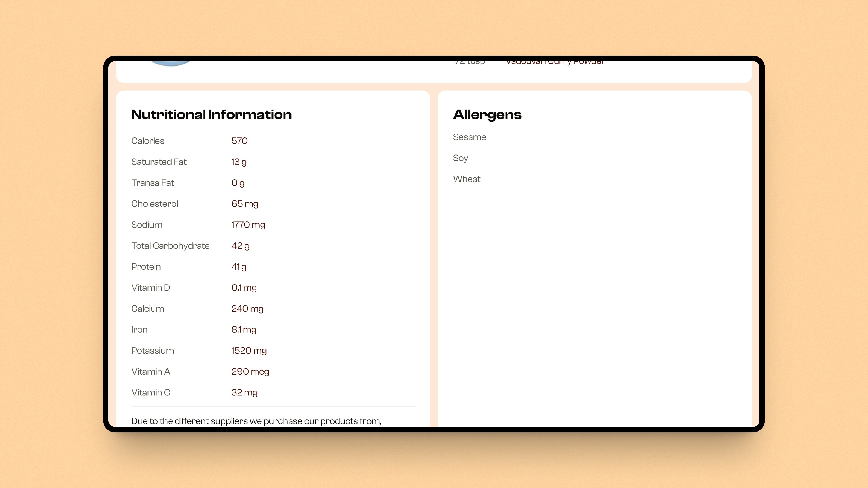The width and height of the screenshot is (868, 488).
Task: Click the Calories label
Action: (148, 141)
